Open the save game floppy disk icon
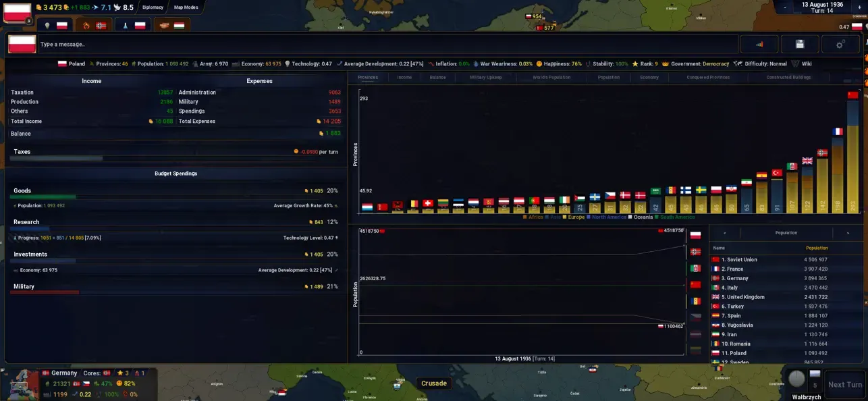Viewport: 868px width, 401px height. coord(799,45)
